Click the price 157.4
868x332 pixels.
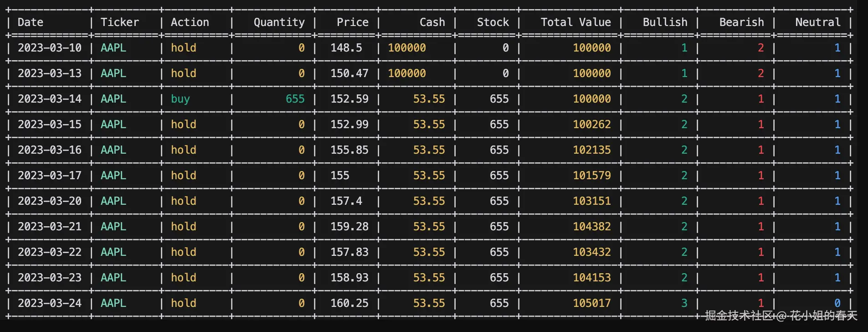pyautogui.click(x=346, y=201)
